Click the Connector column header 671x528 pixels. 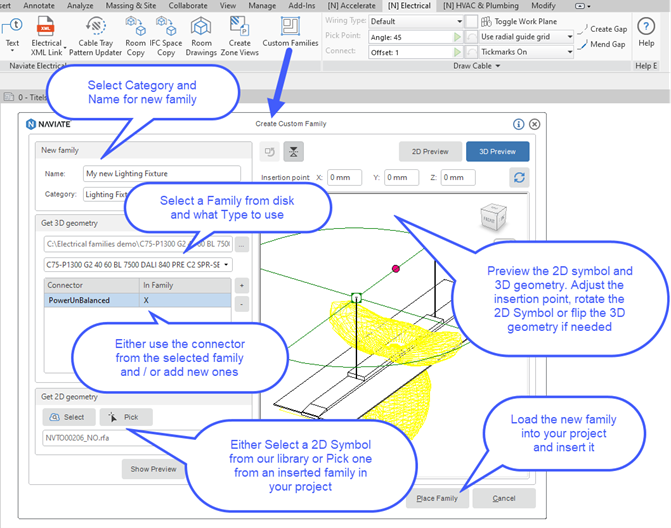pyautogui.click(x=92, y=285)
